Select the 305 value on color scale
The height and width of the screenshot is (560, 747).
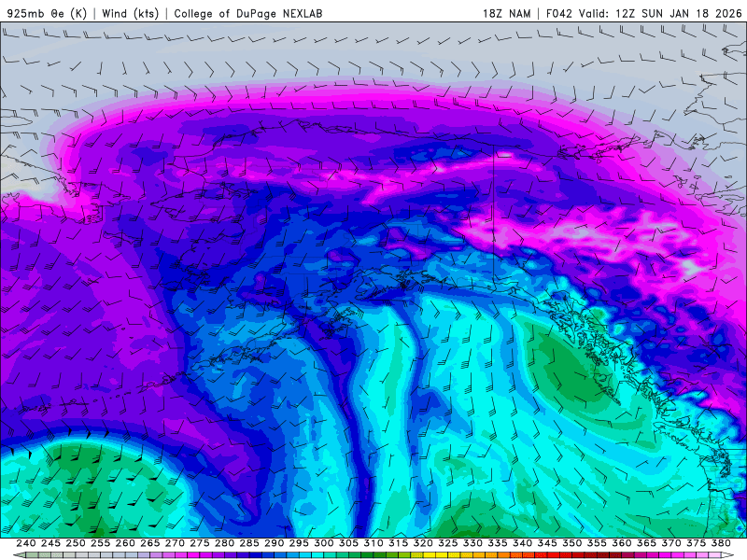[x=348, y=543]
